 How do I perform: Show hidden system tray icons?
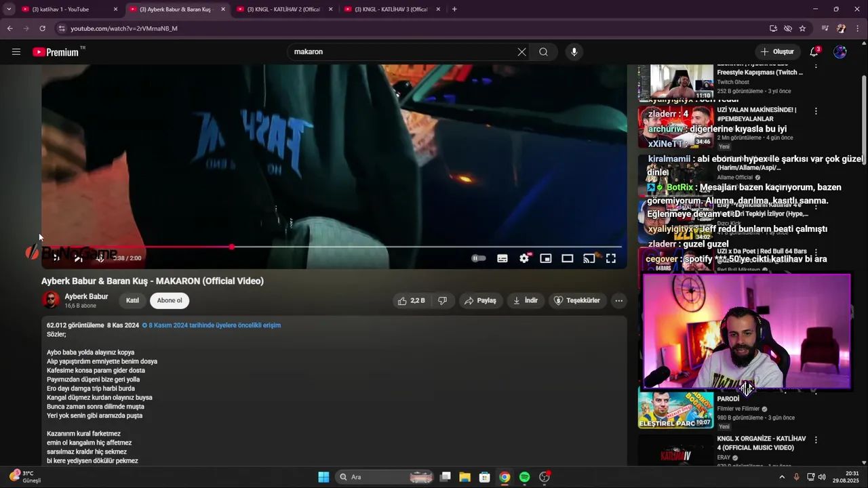[x=782, y=477]
